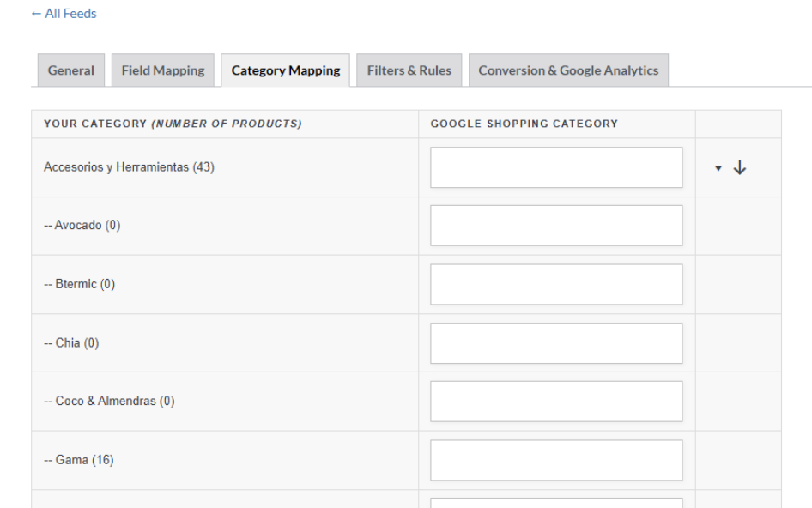Click Google category field for Gama
This screenshot has width=812, height=508.
tap(556, 460)
